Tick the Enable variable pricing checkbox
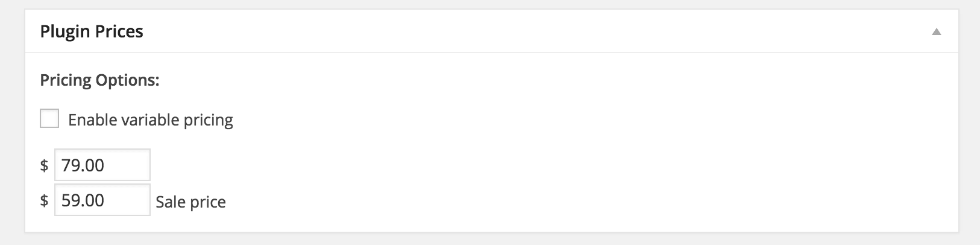The image size is (980, 245). tap(49, 119)
